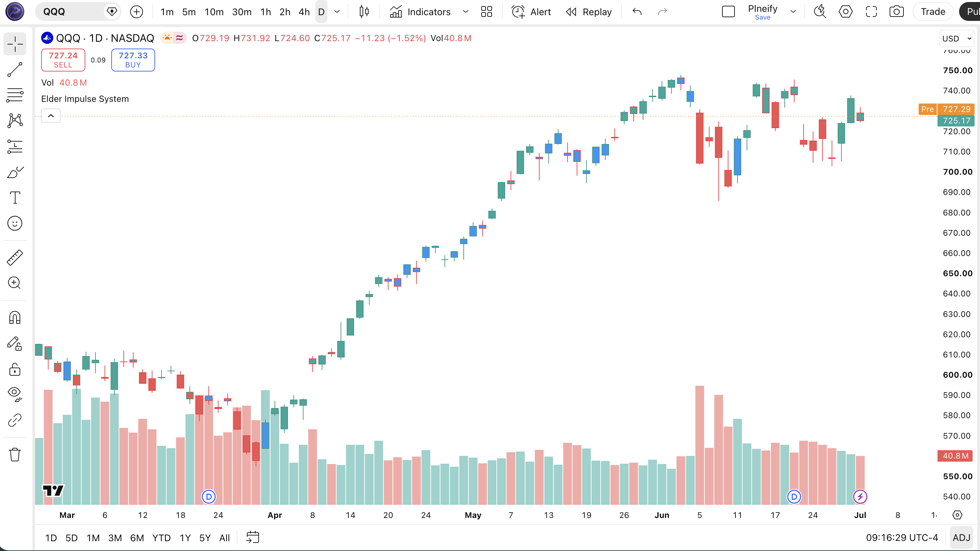980x551 pixels.
Task: Set date range to 1M
Action: tap(93, 538)
